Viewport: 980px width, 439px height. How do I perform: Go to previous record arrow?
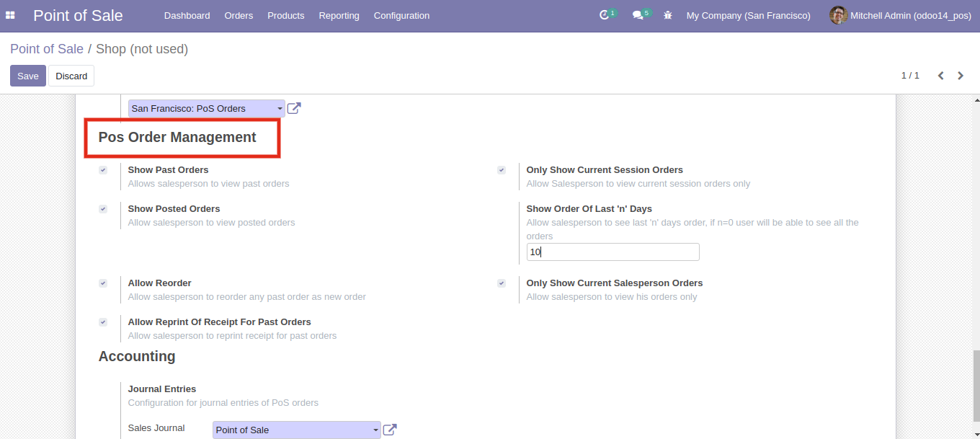[x=940, y=76]
